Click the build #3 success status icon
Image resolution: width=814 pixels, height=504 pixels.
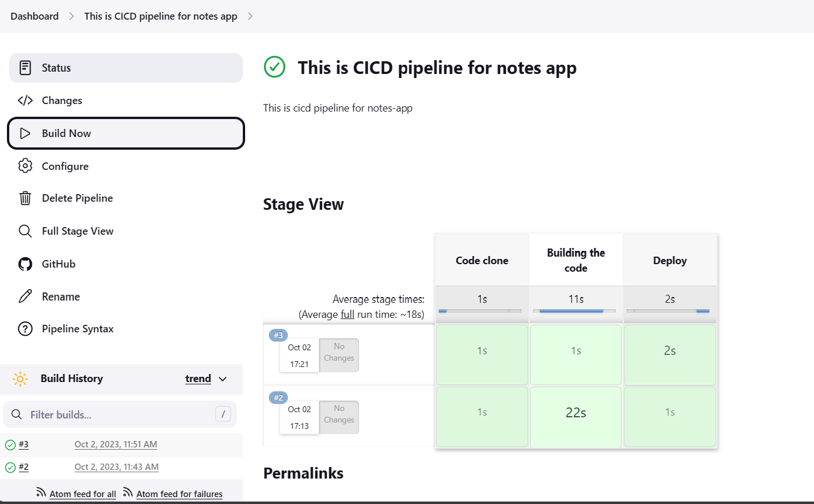click(10, 444)
